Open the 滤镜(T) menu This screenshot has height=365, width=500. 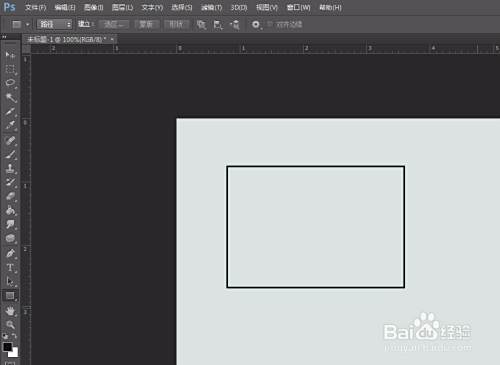click(x=211, y=7)
